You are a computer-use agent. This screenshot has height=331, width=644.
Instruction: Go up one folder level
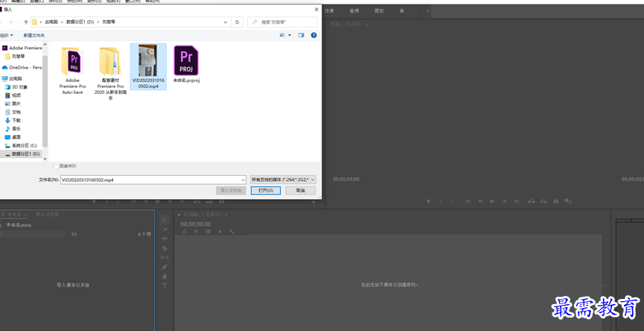26,22
